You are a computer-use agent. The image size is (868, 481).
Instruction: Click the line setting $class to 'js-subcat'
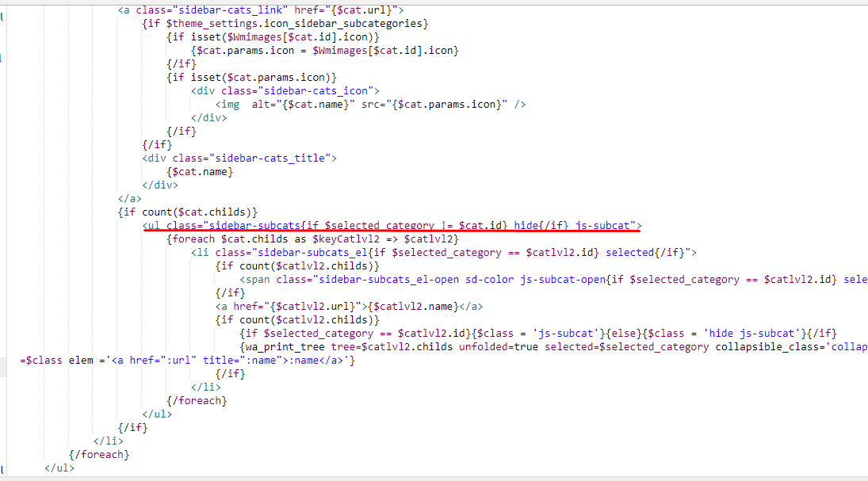537,334
